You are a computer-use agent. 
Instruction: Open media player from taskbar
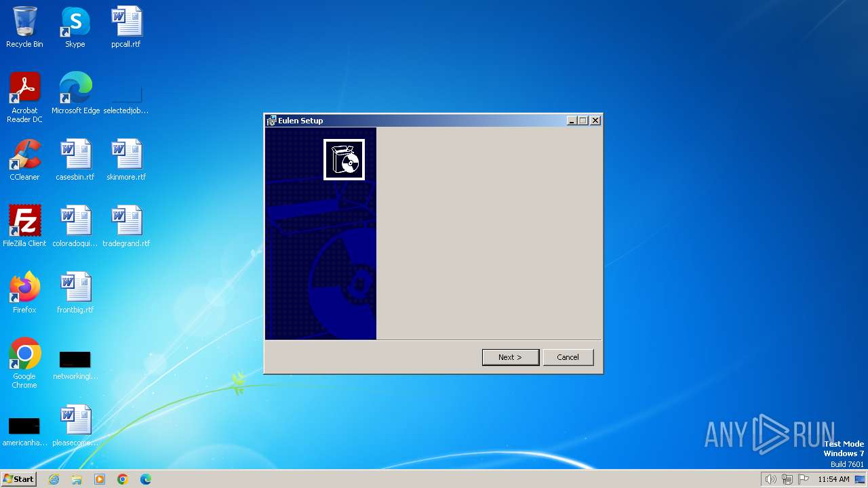click(100, 479)
